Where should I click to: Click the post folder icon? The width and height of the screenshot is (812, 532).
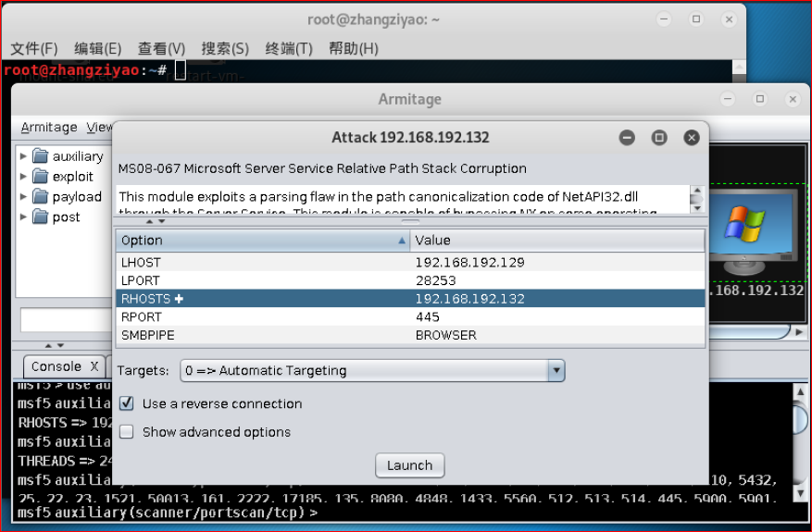click(40, 217)
